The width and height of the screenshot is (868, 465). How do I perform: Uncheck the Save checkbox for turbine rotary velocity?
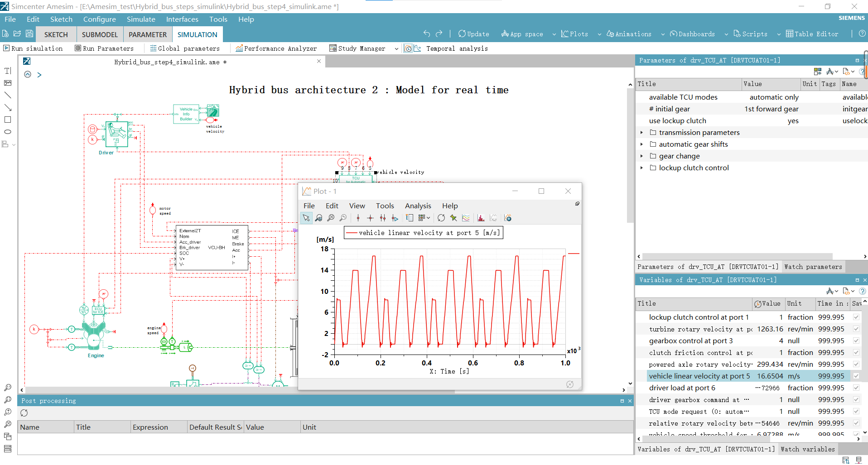click(856, 329)
